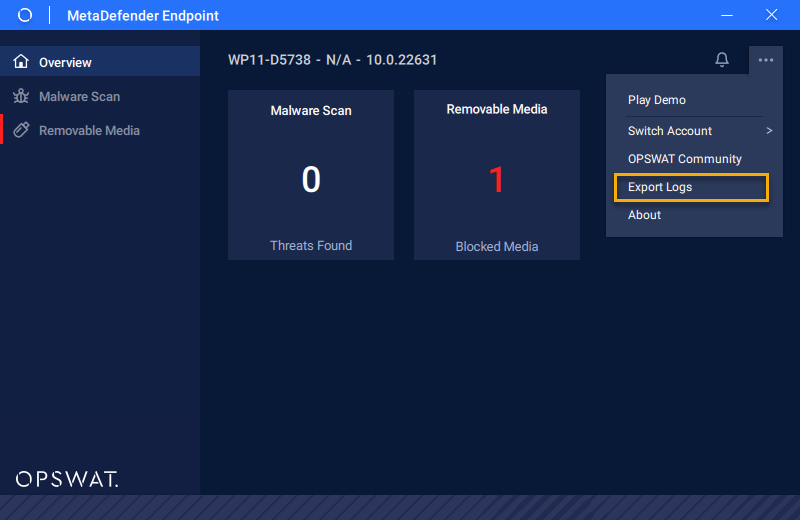Image resolution: width=800 pixels, height=520 pixels.
Task: Open the Malware Scan card heading
Action: 311,111
